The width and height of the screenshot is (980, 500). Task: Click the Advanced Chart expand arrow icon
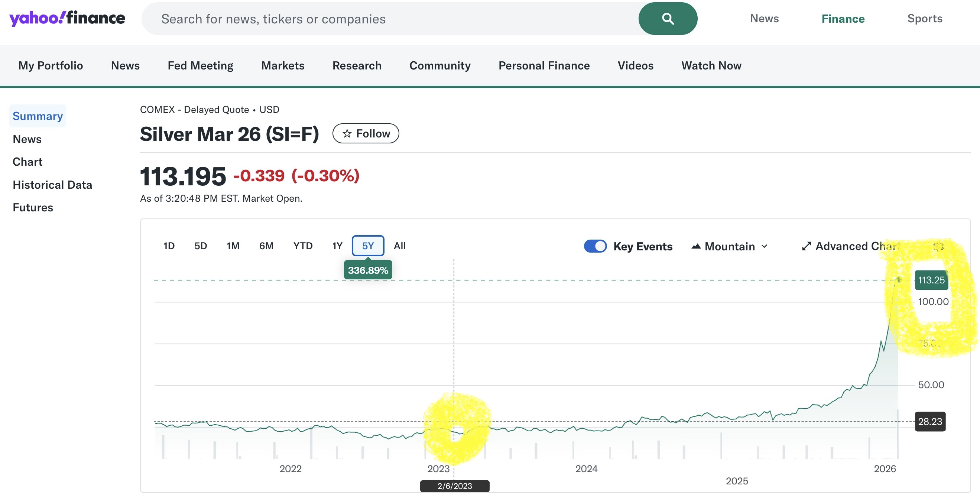(806, 246)
